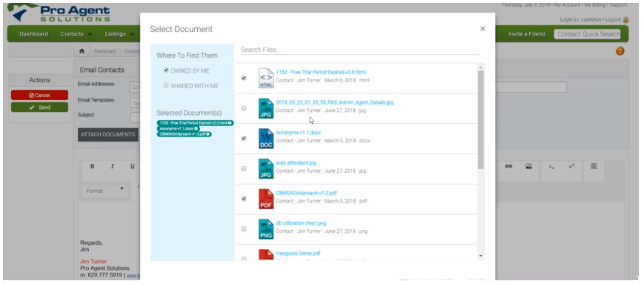Click the lock icon next to Logout
644x284 pixels.
625,20
